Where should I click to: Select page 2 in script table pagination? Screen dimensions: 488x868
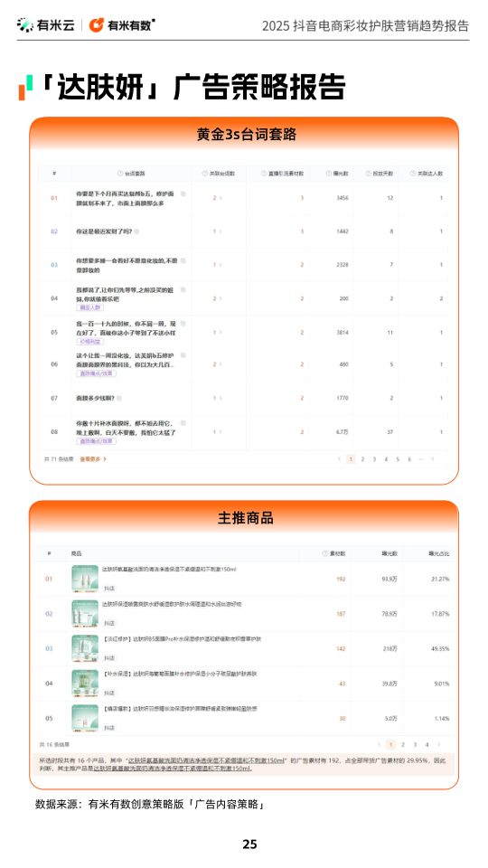pyautogui.click(x=362, y=459)
